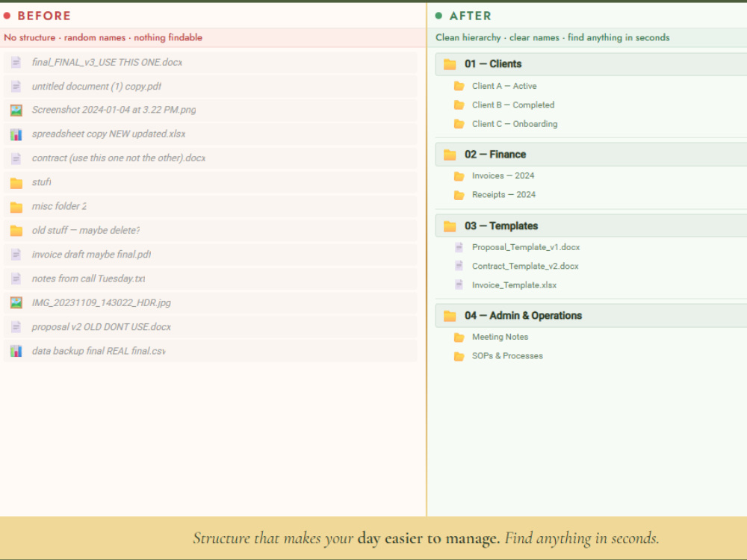
Task: Click the chart icon beside spreadsheet copy NEW updated.xlsx
Action: pos(16,134)
